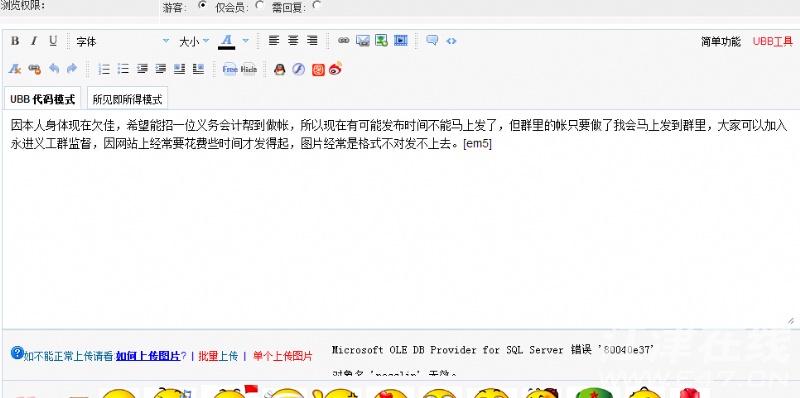Select the 需回复 browsing permission radio
The height and width of the screenshot is (398, 800).
click(317, 6)
